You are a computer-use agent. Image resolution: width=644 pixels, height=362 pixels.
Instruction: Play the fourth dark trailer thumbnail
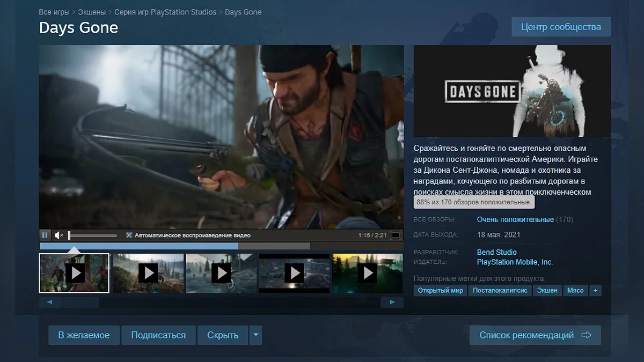[x=294, y=273]
